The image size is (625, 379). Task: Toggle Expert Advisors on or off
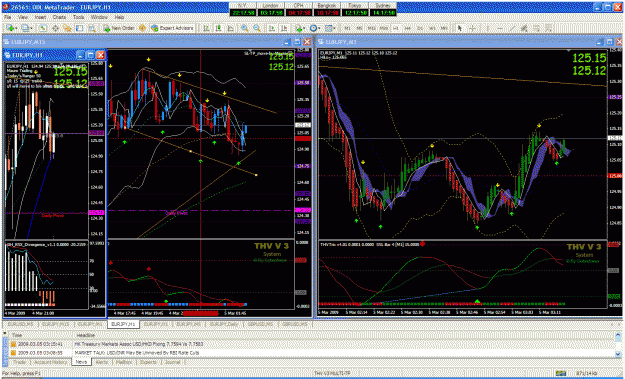tap(172, 28)
